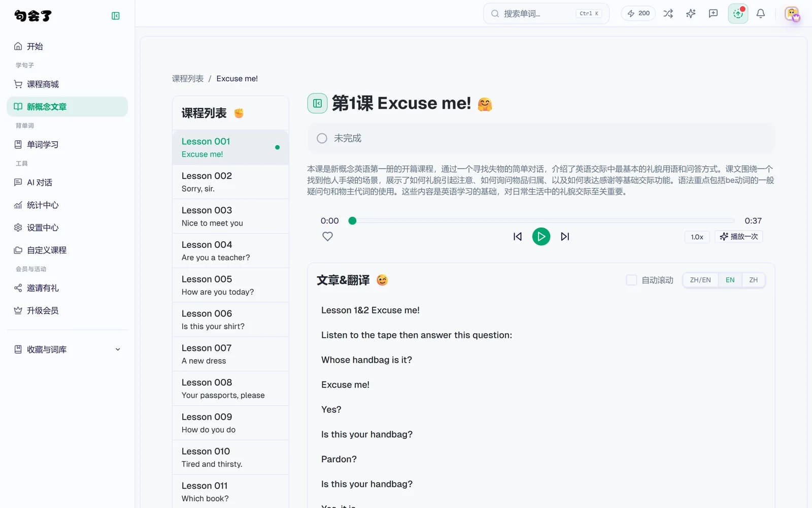Open the 开始 home page
The image size is (812, 508).
click(67, 46)
